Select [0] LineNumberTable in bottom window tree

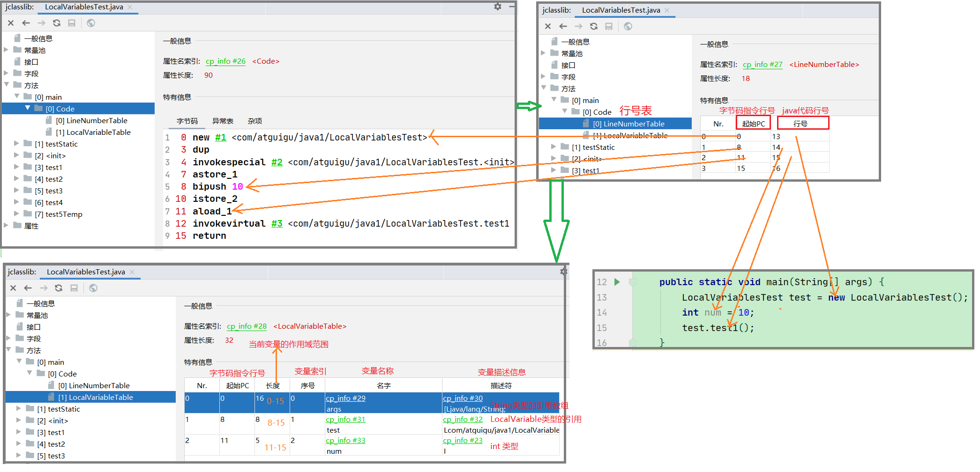coord(94,386)
